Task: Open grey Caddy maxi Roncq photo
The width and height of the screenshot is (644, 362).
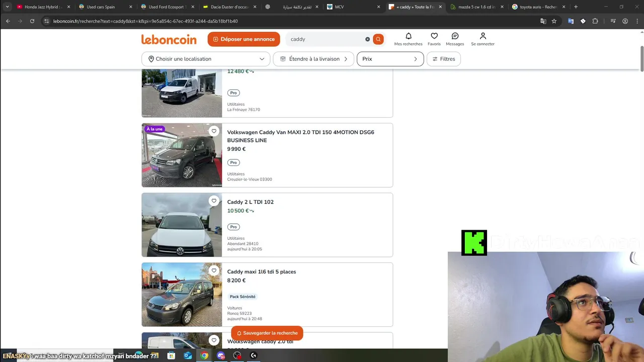Action: pos(182,295)
